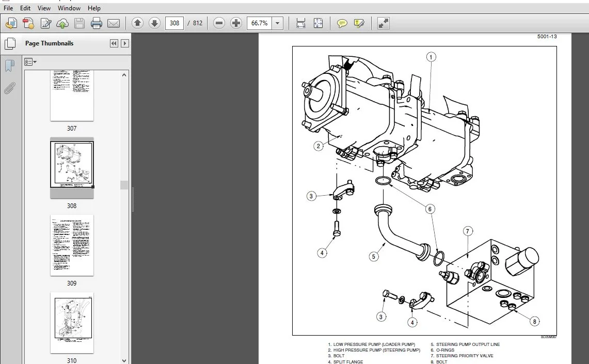The image size is (589, 364).
Task: Go to next page with down arrow
Action: (154, 23)
